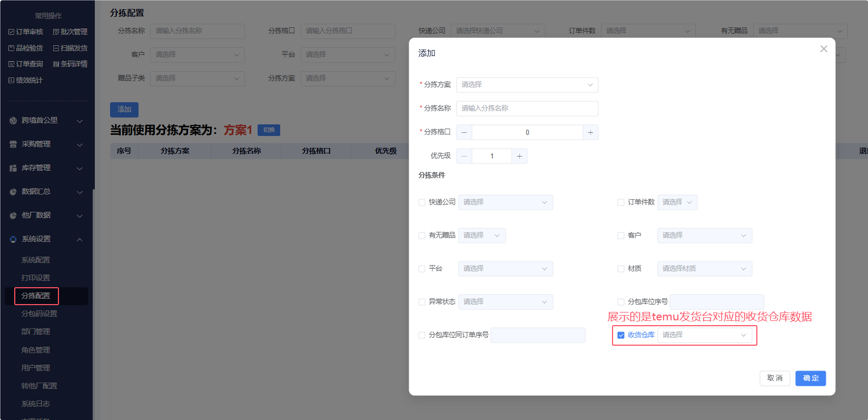This screenshot has height=420, width=868.
Task: Check the 平台 condition checkbox
Action: 422,269
